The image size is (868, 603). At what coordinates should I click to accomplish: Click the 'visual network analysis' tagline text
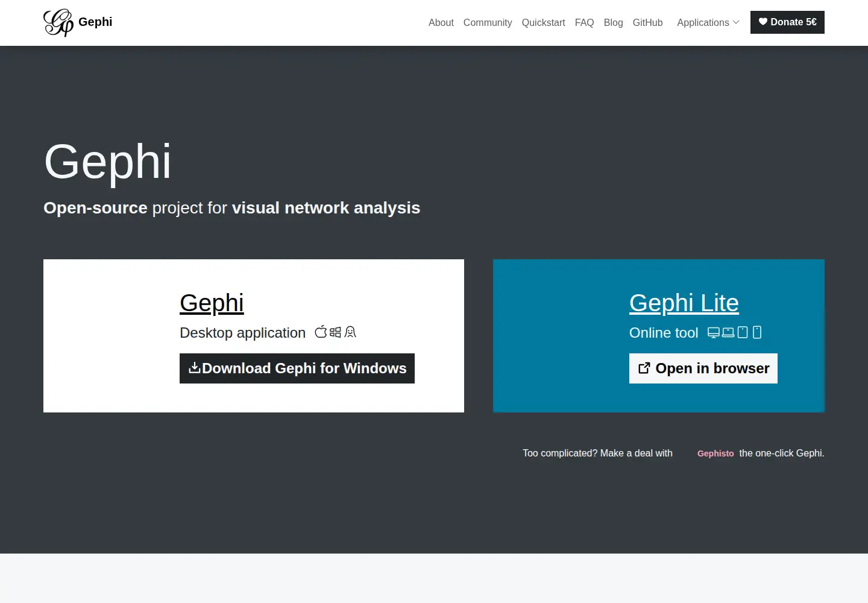[326, 208]
